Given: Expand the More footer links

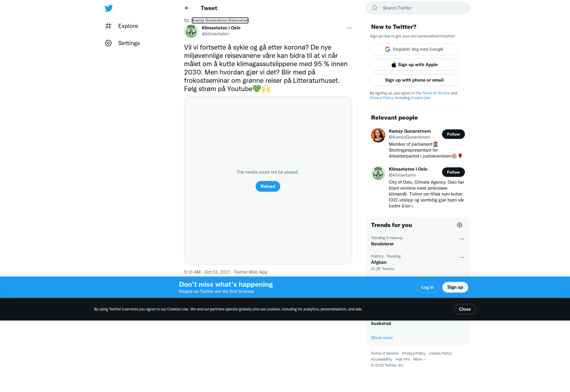Looking at the screenshot, I should coord(419,359).
